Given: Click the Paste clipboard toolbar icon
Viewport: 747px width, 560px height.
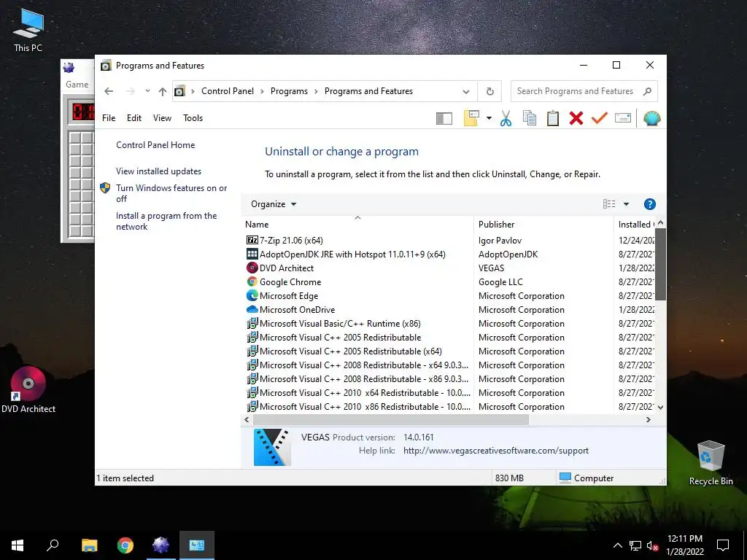Looking at the screenshot, I should pyautogui.click(x=553, y=118).
